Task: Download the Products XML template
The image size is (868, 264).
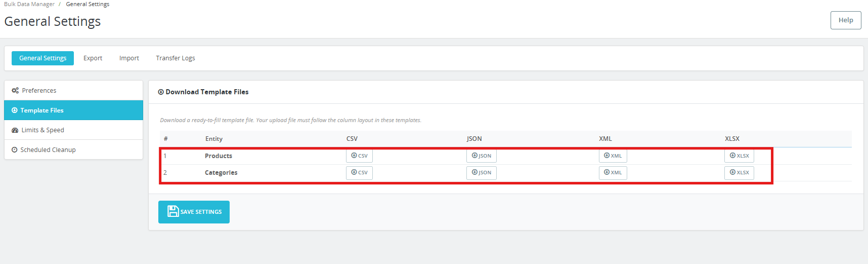Action: click(613, 156)
